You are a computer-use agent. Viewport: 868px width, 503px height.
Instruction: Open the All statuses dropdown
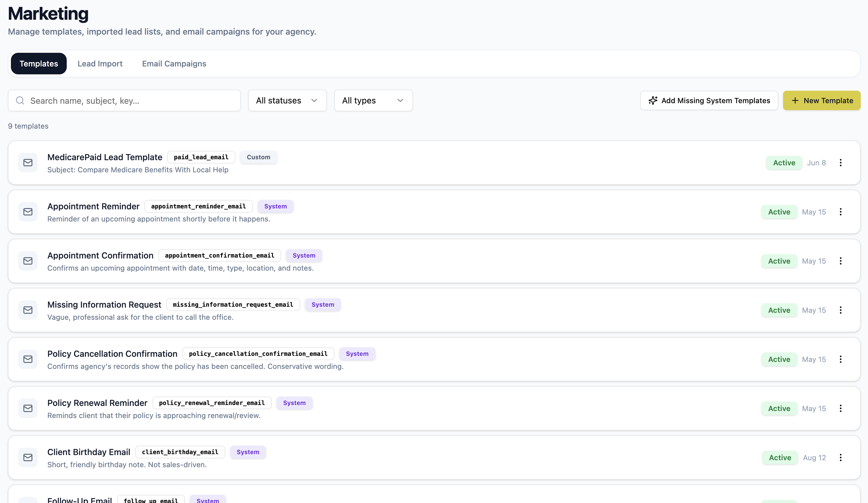pyautogui.click(x=287, y=101)
